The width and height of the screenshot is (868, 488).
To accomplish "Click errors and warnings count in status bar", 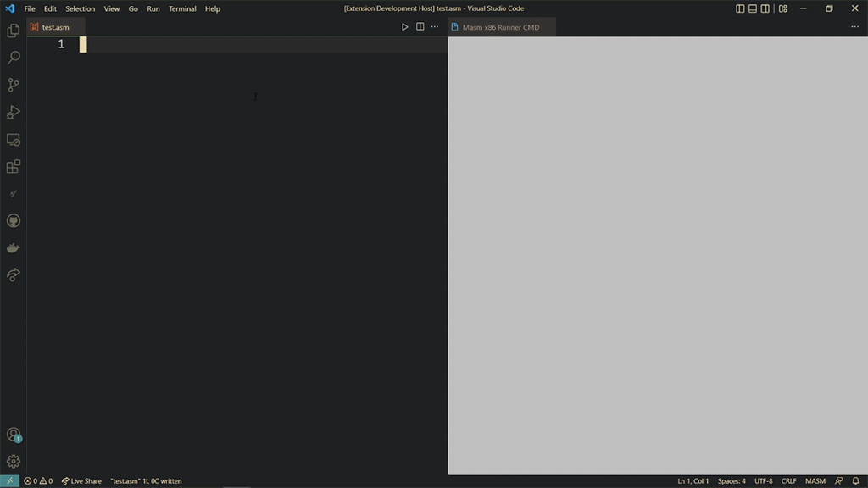I will (x=38, y=481).
